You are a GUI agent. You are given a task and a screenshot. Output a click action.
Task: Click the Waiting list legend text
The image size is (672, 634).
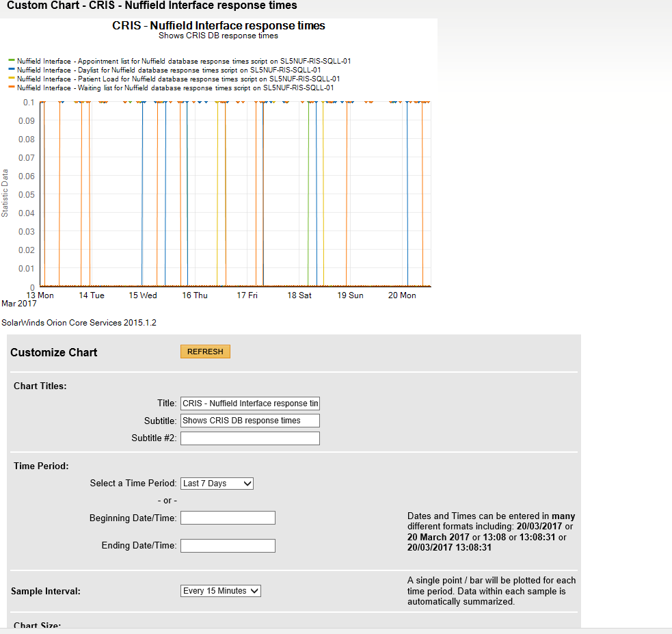[175, 88]
